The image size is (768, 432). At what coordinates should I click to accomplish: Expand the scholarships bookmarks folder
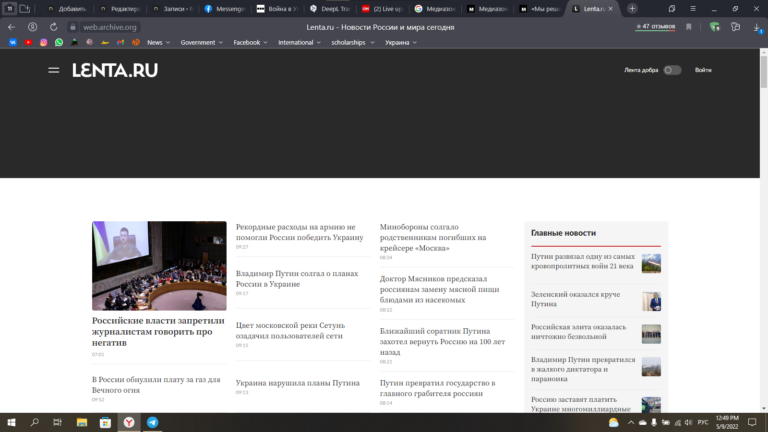click(353, 43)
